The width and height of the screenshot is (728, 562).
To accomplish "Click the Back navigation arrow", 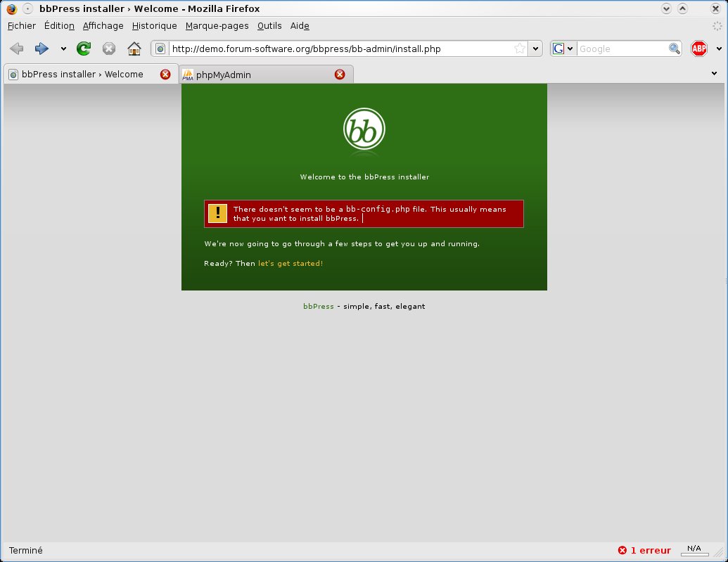I will pos(17,49).
